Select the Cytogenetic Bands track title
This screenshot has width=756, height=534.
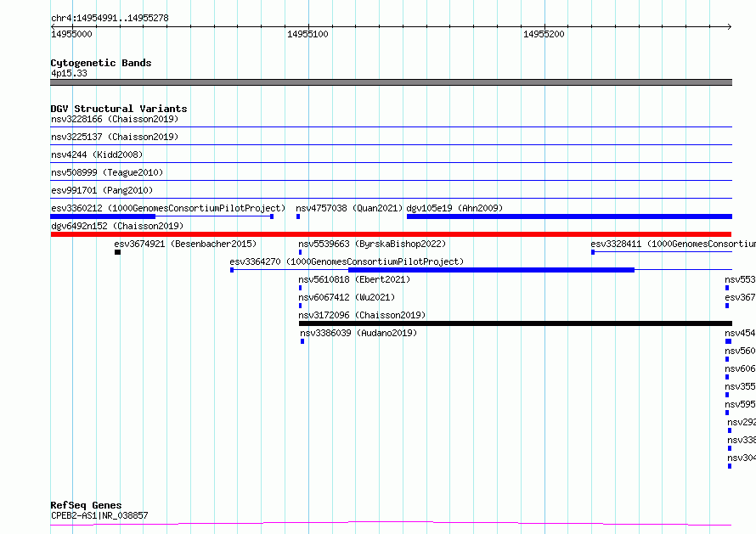point(101,63)
